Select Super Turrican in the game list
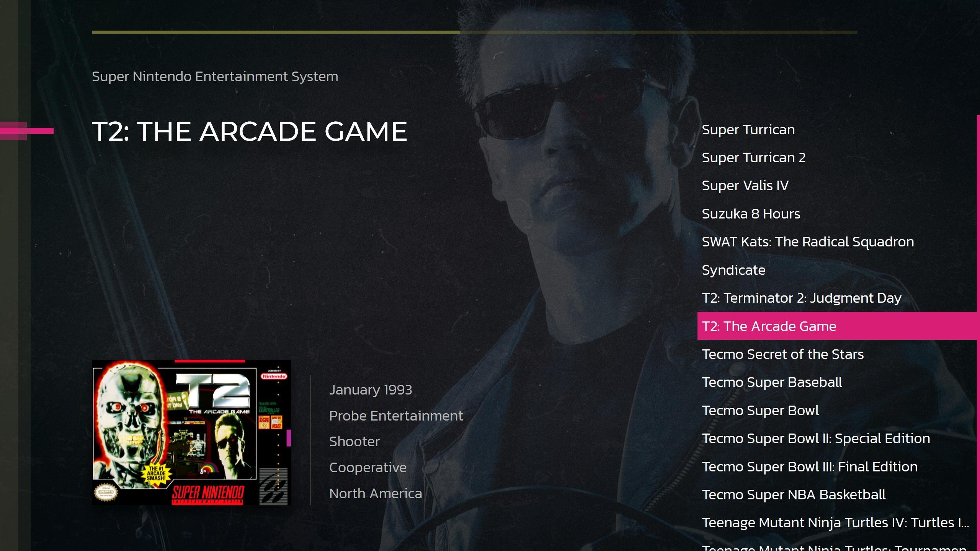This screenshot has width=980, height=551. coord(748,130)
